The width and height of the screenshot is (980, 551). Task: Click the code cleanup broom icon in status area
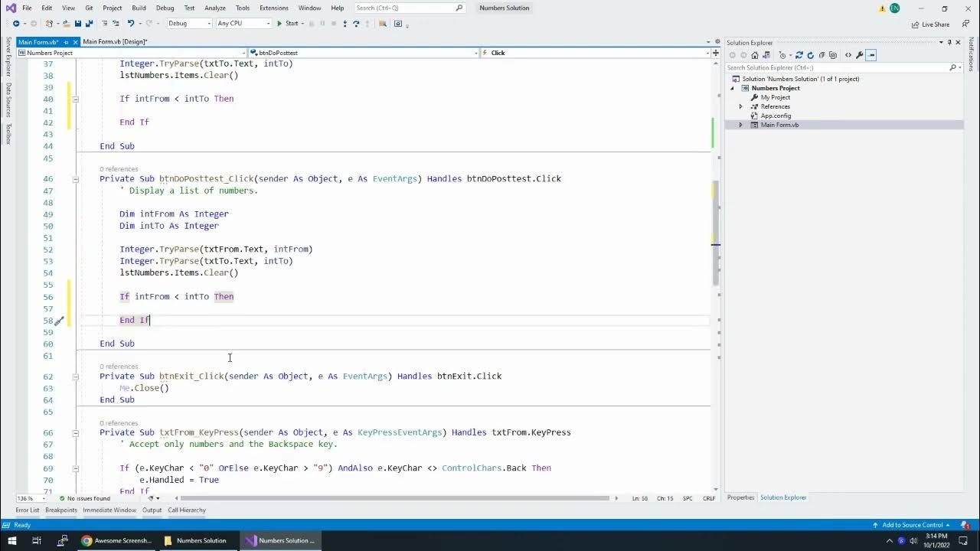click(x=152, y=498)
